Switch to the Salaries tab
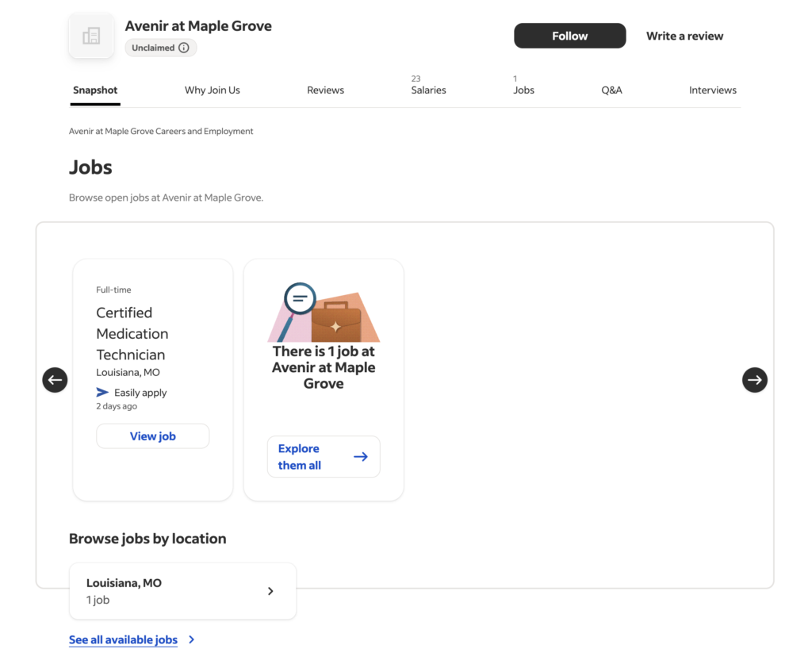This screenshot has width=812, height=664. tap(428, 90)
